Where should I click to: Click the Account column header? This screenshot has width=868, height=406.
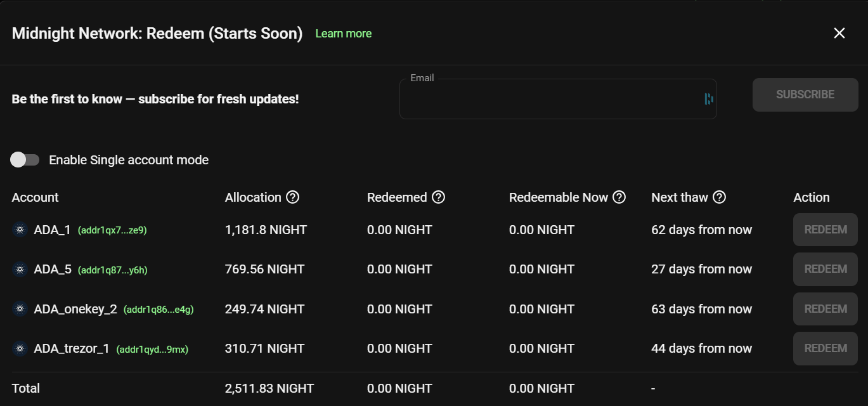[35, 197]
